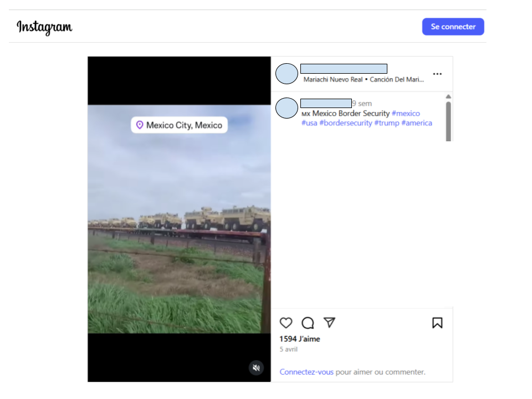Screen dimensions: 532x399
Task: Click the redacted username above the caption
Action: tap(326, 103)
